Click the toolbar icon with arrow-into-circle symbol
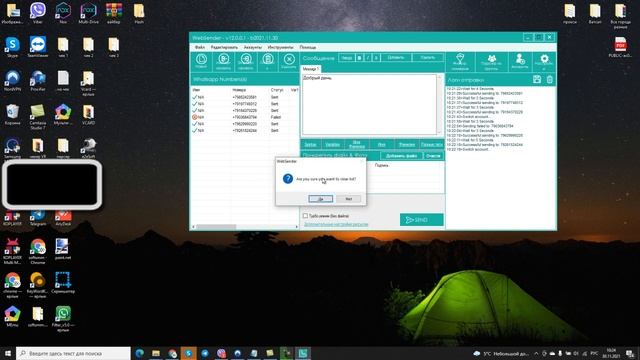This screenshot has width=640, height=360. click(x=245, y=61)
